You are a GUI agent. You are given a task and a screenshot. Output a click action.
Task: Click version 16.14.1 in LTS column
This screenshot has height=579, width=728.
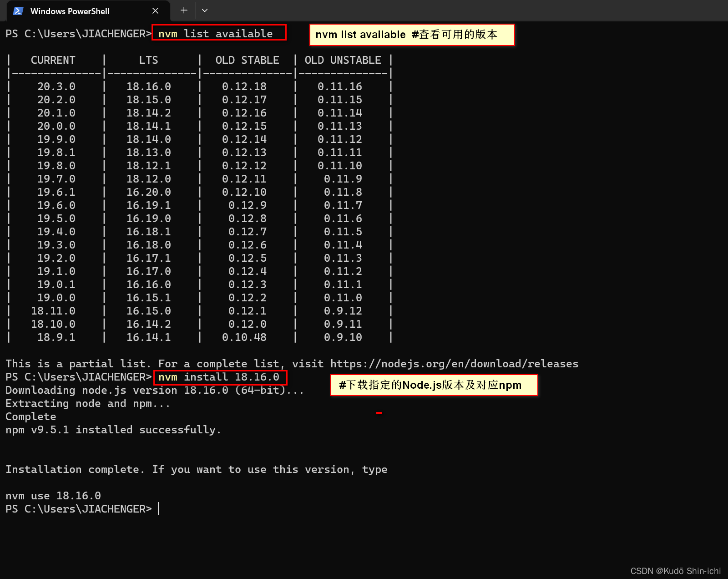(149, 337)
